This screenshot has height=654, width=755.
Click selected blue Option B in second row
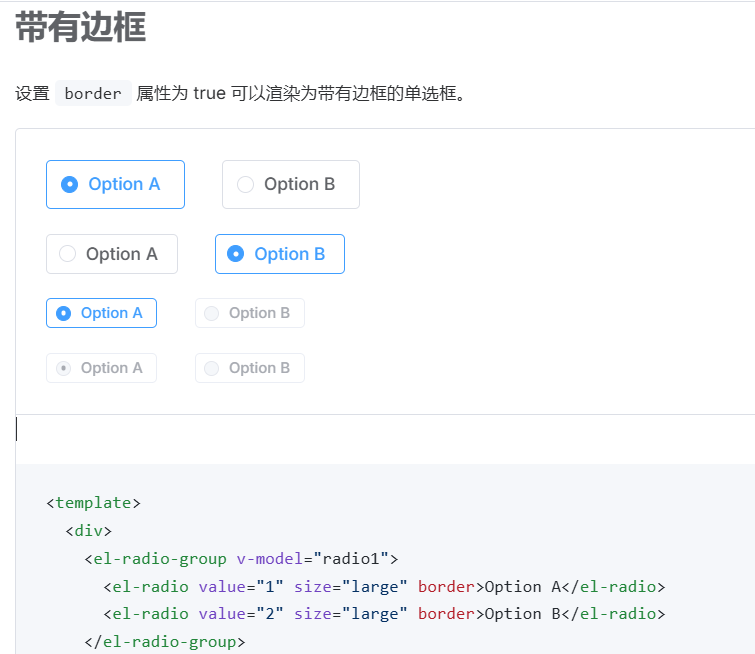tap(280, 254)
